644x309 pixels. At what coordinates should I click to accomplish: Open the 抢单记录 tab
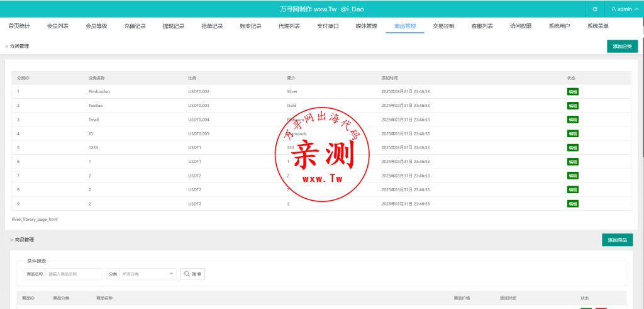click(x=213, y=26)
